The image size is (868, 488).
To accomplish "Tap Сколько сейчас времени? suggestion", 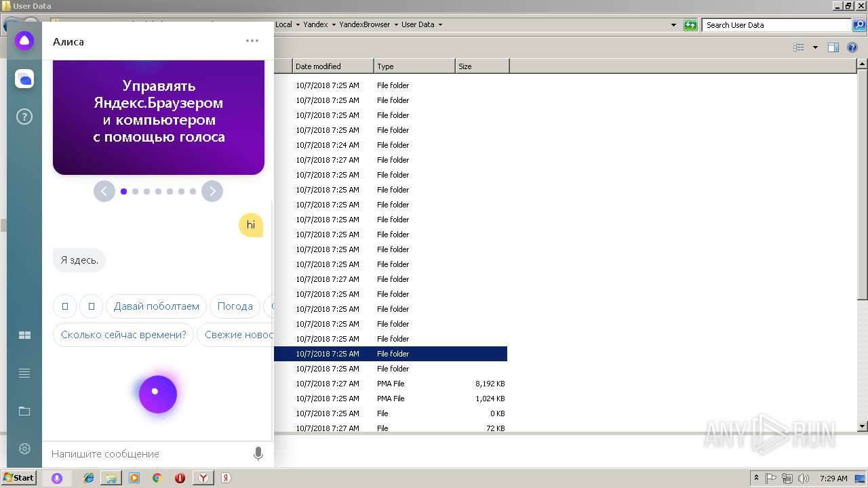I will point(123,335).
